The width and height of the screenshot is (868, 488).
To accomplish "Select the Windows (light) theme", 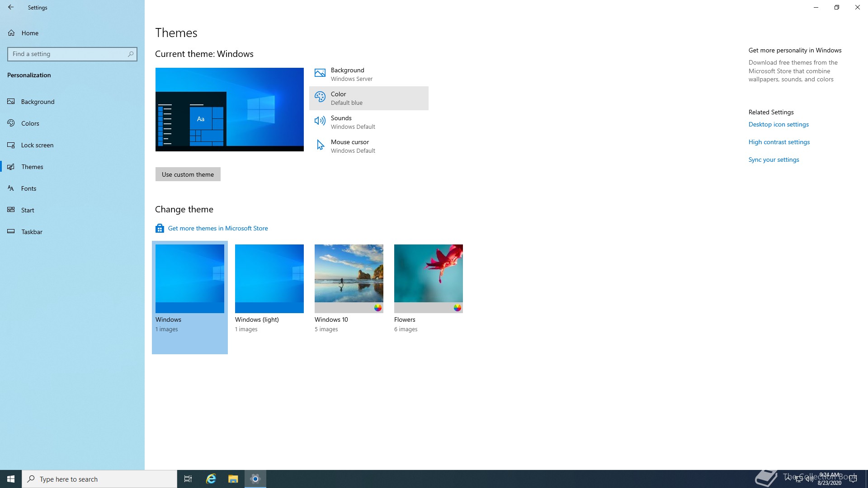I will pos(269,279).
